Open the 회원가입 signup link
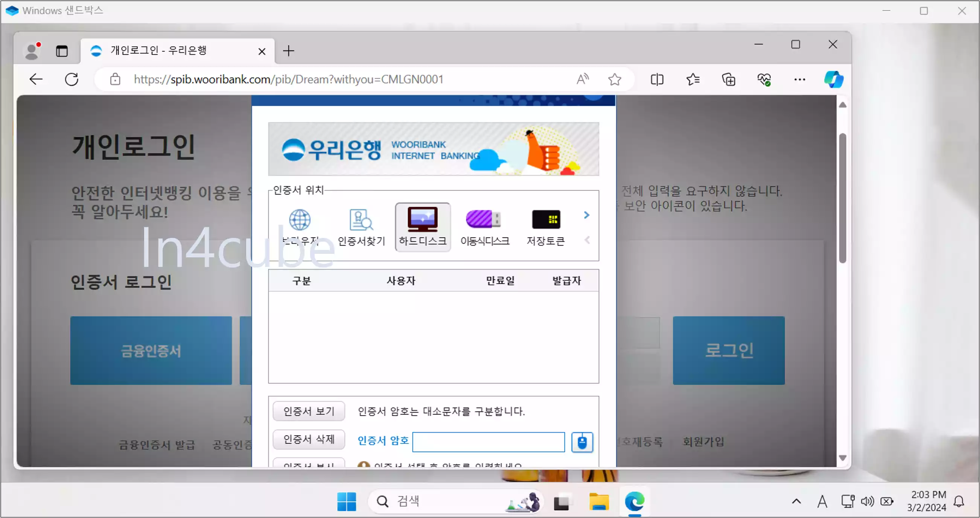Viewport: 980px width, 518px height. click(702, 442)
